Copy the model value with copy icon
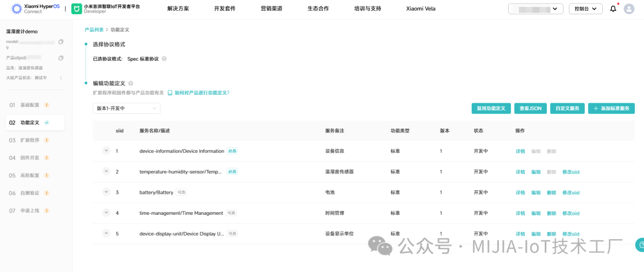644x272 pixels. (61, 42)
